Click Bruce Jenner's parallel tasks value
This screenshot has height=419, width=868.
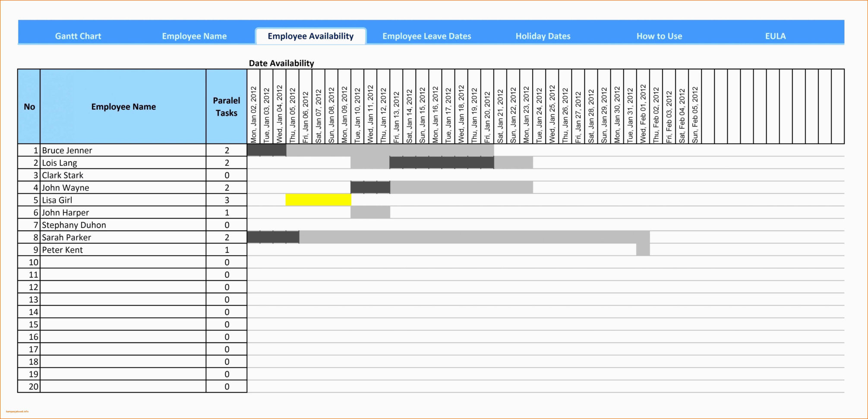pyautogui.click(x=227, y=150)
